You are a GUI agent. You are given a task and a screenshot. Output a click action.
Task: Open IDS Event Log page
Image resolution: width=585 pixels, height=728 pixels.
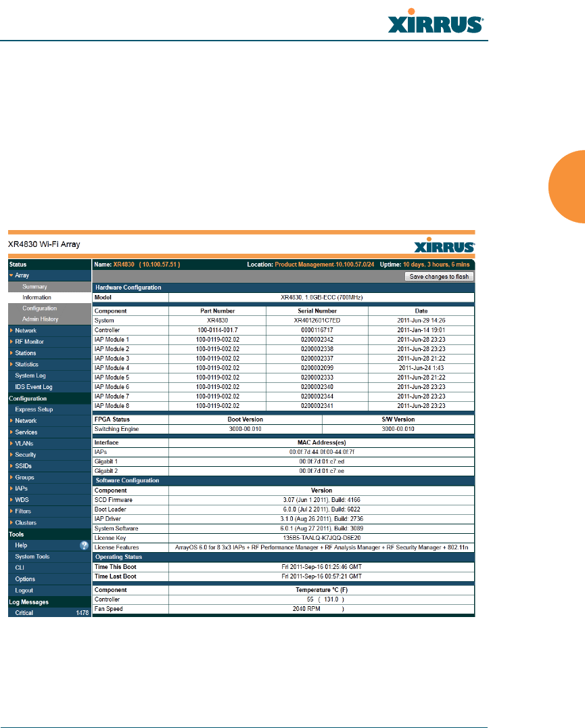click(33, 387)
